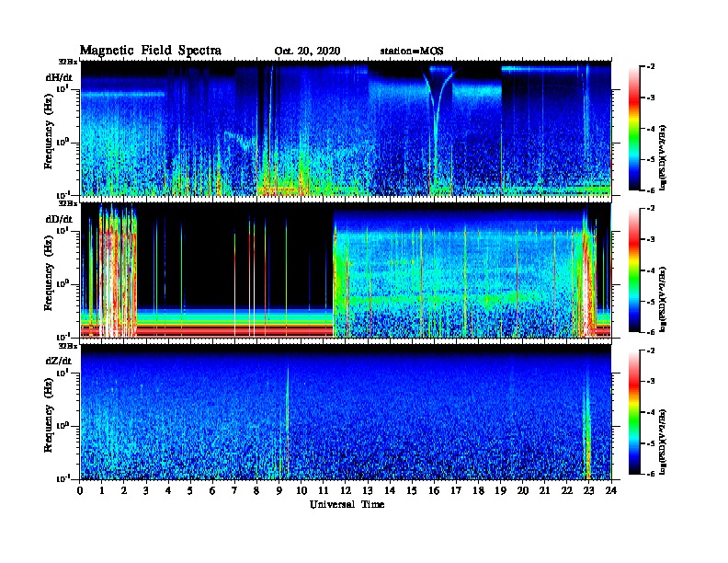Click hour label 11 on the time axis
This screenshot has height=563, width=728.
pyautogui.click(x=324, y=490)
